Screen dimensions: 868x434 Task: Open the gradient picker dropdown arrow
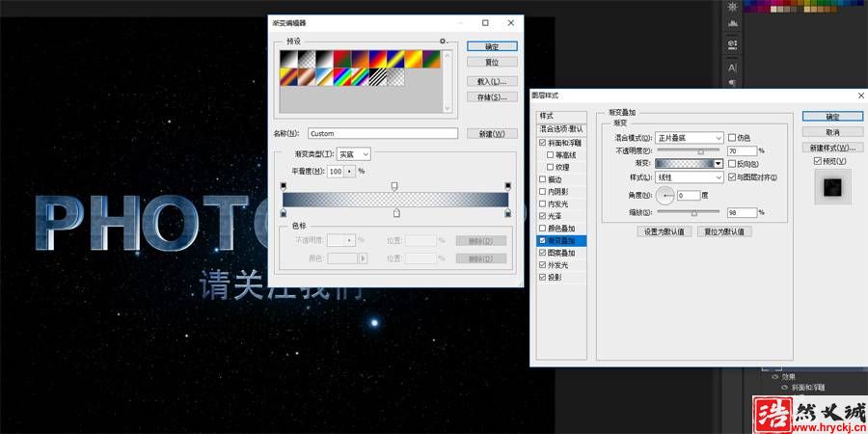(x=719, y=164)
